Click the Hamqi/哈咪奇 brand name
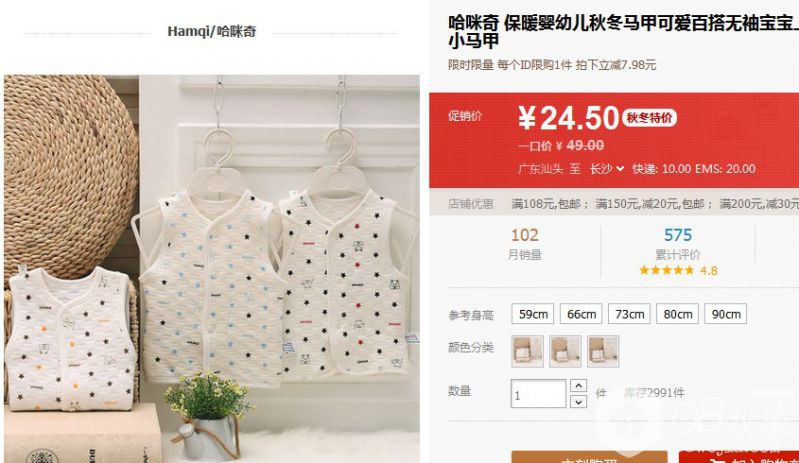 [211, 32]
